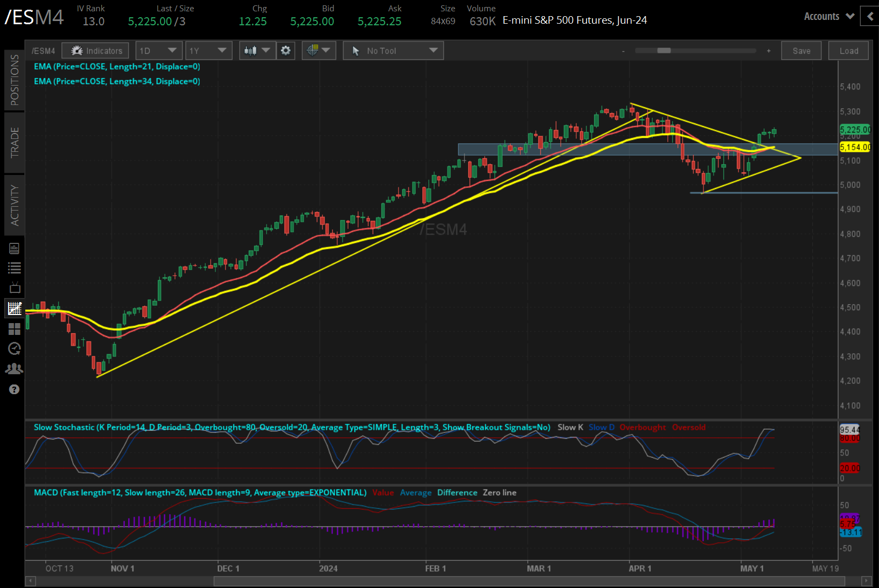879x588 pixels.
Task: Open the Help question mark icon
Action: click(x=15, y=389)
